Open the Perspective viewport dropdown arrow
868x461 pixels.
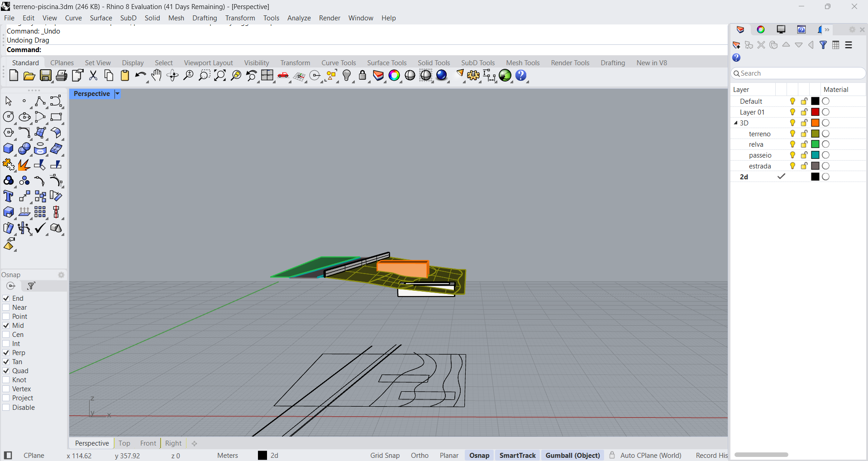click(x=117, y=94)
